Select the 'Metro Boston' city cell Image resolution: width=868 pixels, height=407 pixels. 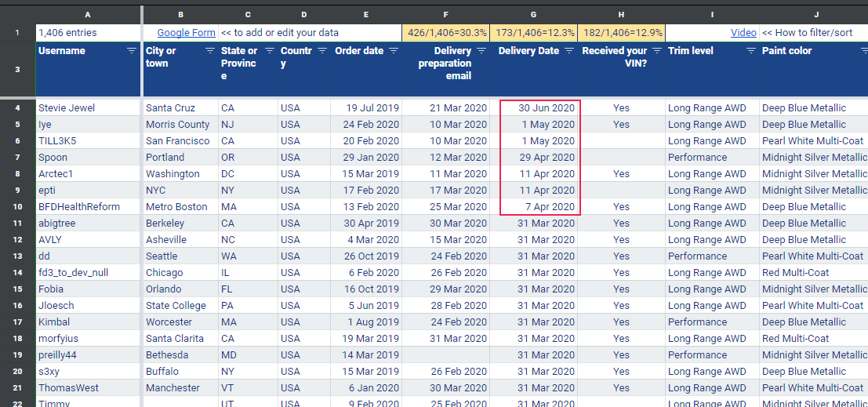(x=181, y=206)
